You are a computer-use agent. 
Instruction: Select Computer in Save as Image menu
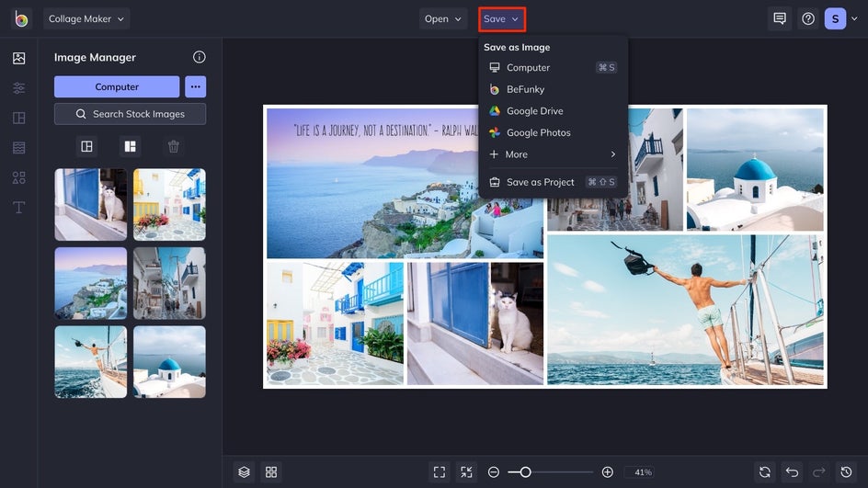(x=553, y=67)
